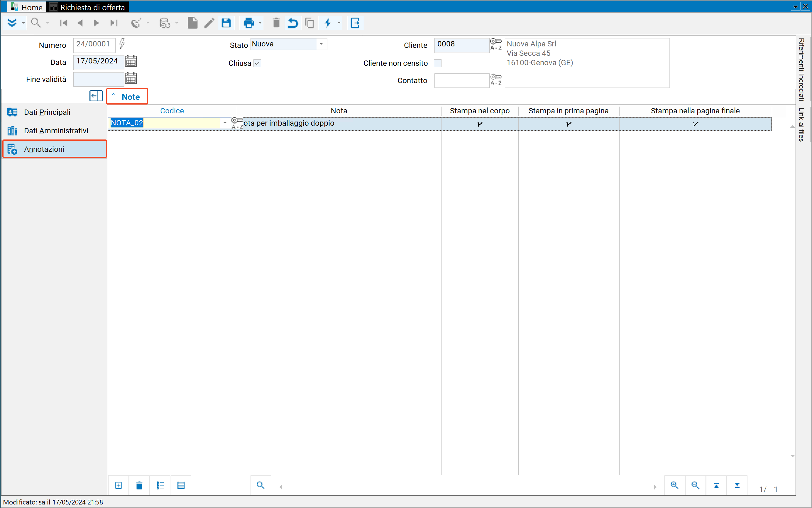Screen dimensions: 812x508
Task: Click the Codice column header link
Action: point(172,110)
